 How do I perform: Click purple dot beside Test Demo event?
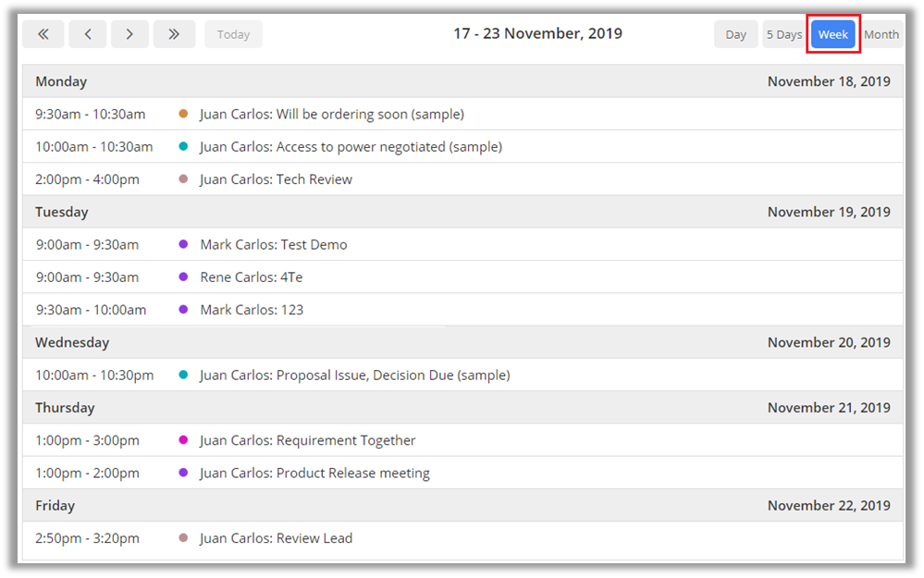183,244
